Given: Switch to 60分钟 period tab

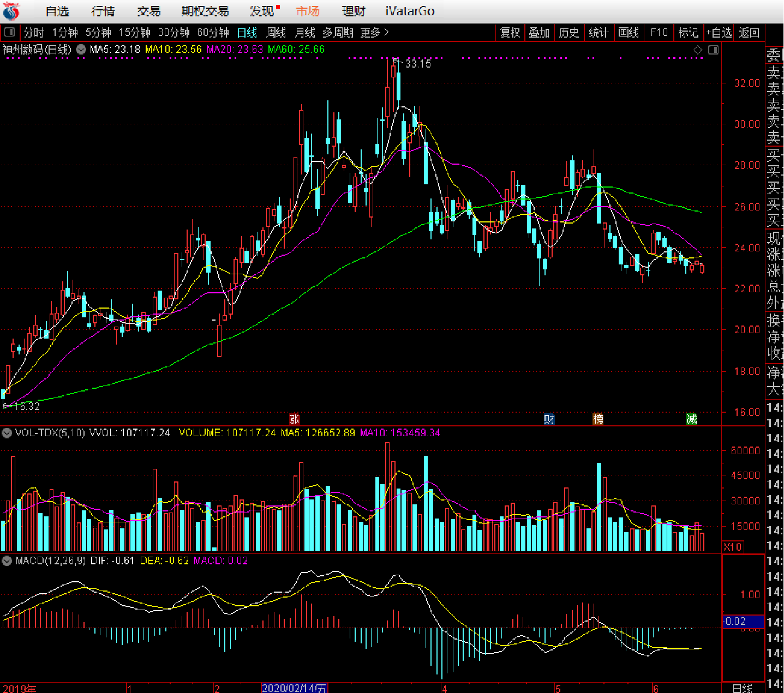Looking at the screenshot, I should 213,33.
